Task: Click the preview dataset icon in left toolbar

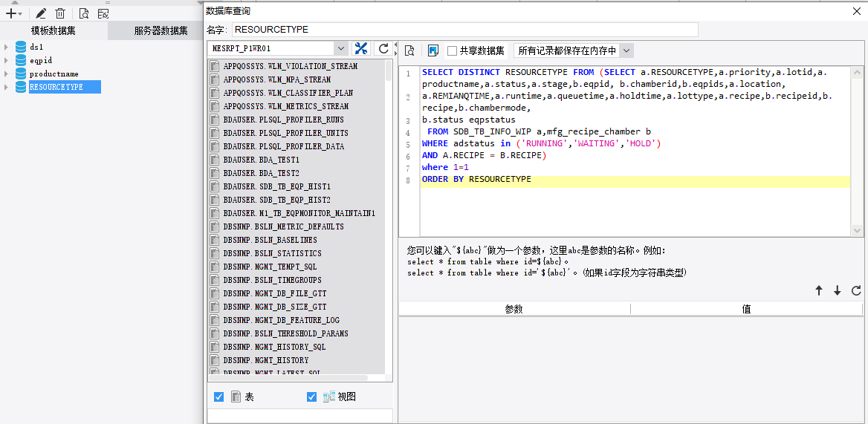Action: point(83,14)
